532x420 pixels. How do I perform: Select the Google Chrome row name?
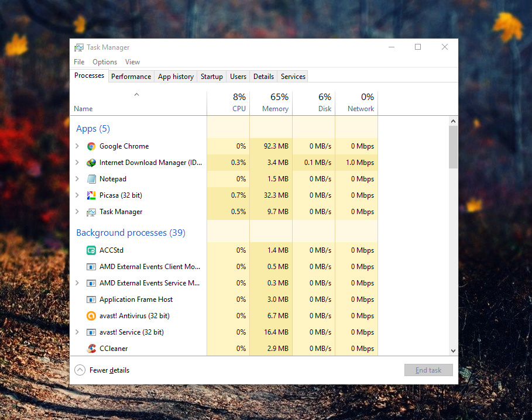click(124, 146)
